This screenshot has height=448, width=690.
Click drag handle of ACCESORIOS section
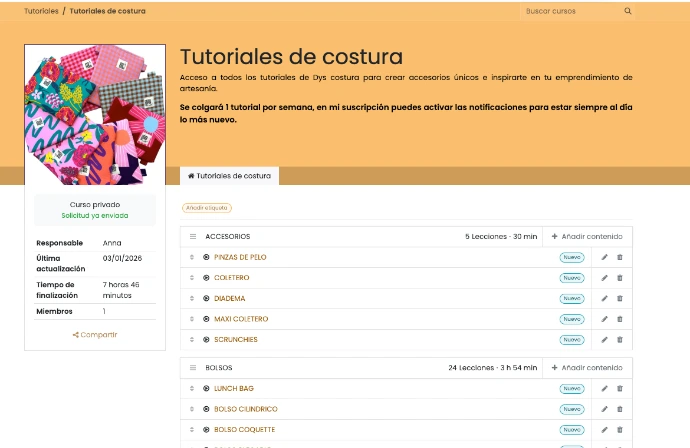193,237
